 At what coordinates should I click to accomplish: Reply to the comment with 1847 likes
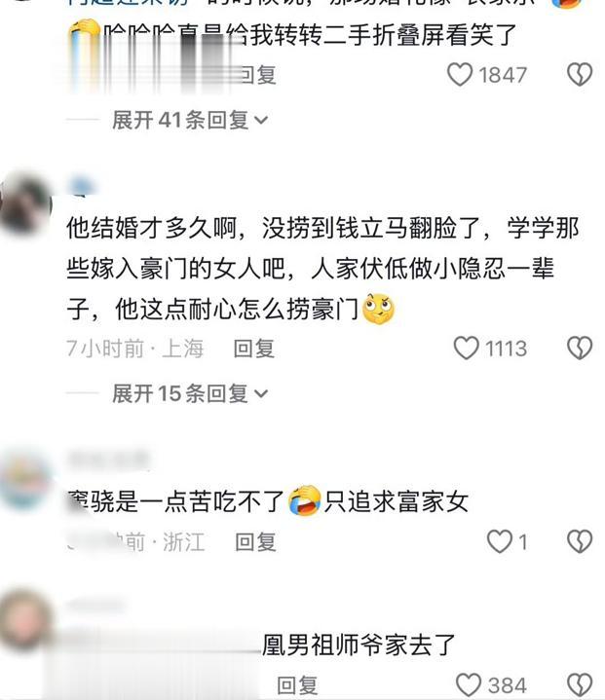257,75
